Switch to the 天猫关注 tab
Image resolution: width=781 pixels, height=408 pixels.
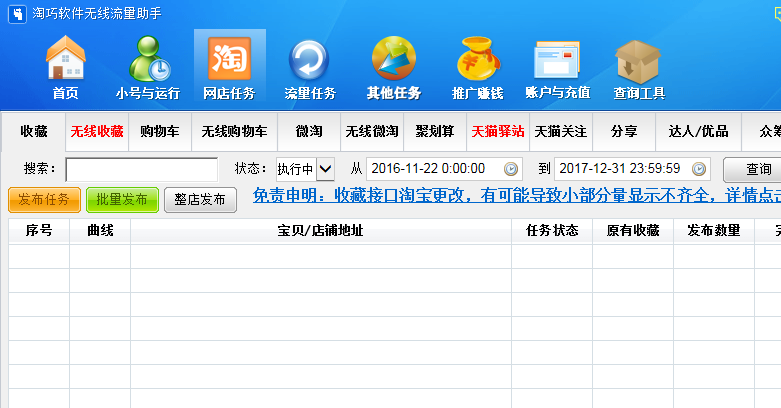(561, 132)
